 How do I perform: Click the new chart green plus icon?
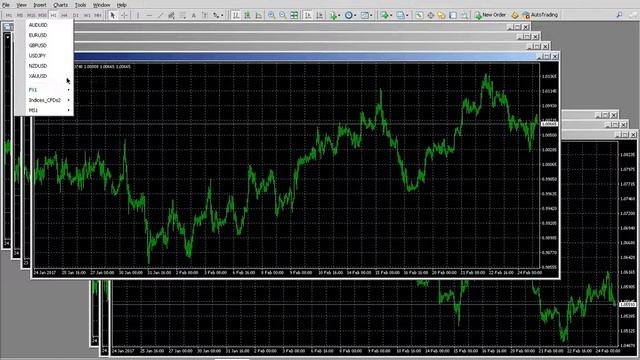click(384, 15)
